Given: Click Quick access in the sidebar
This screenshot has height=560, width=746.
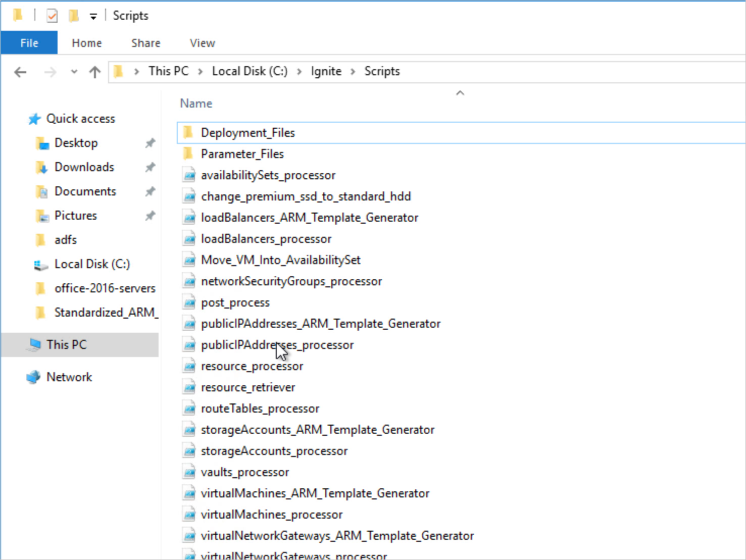Looking at the screenshot, I should (81, 119).
